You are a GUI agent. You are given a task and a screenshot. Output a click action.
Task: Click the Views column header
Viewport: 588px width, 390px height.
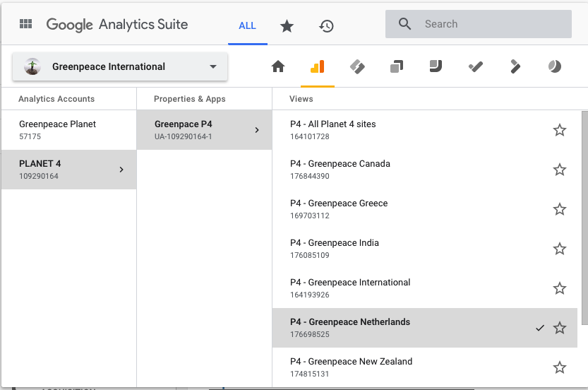[301, 99]
